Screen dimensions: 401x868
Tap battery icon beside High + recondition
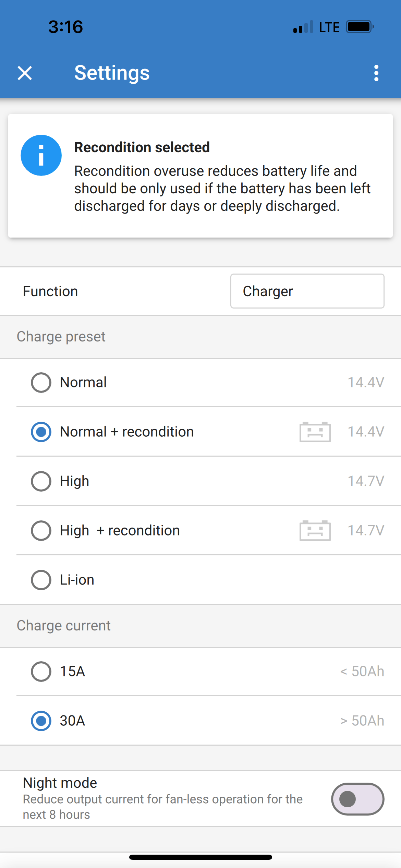pyautogui.click(x=315, y=531)
